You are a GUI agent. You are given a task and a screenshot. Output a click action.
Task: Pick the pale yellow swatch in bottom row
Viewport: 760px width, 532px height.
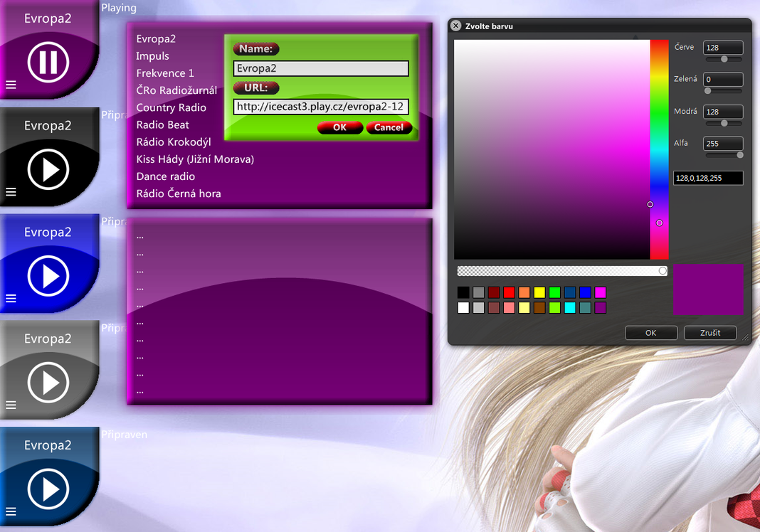click(x=524, y=308)
